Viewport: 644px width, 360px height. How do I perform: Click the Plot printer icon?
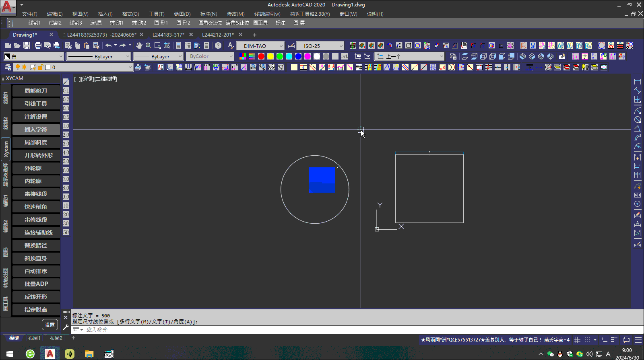[38, 45]
